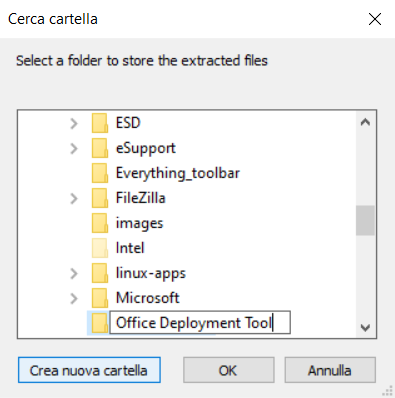Screen dimensions: 395x398
Task: Expand the linux-apps folder node
Action: tap(74, 274)
